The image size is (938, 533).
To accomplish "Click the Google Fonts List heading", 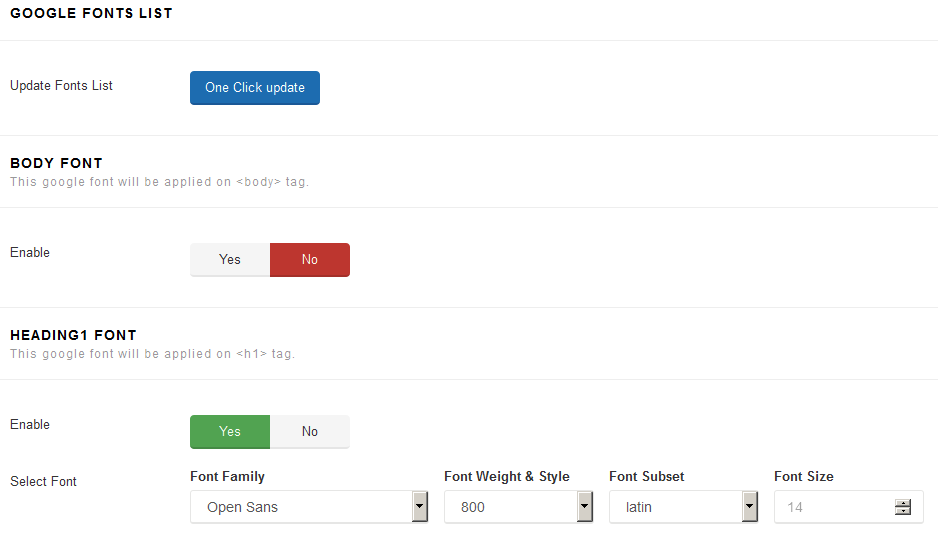I will click(x=91, y=13).
